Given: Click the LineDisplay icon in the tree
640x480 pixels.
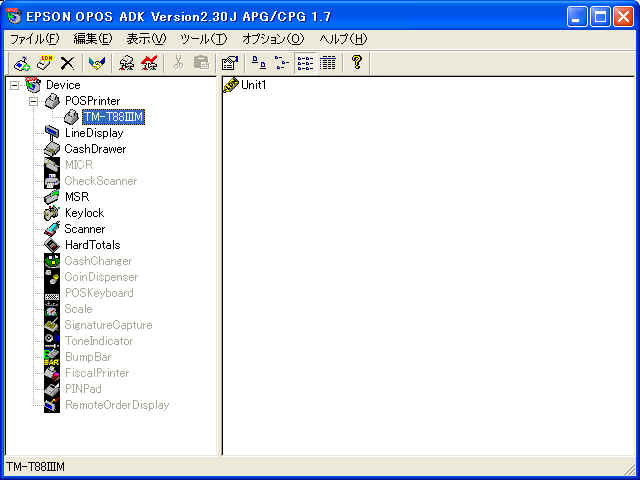Looking at the screenshot, I should point(52,133).
